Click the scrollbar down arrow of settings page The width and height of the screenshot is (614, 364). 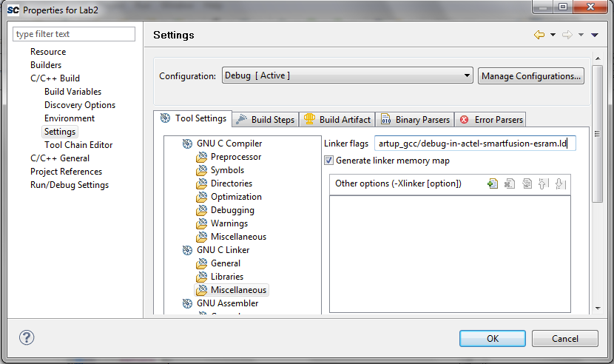point(598,309)
